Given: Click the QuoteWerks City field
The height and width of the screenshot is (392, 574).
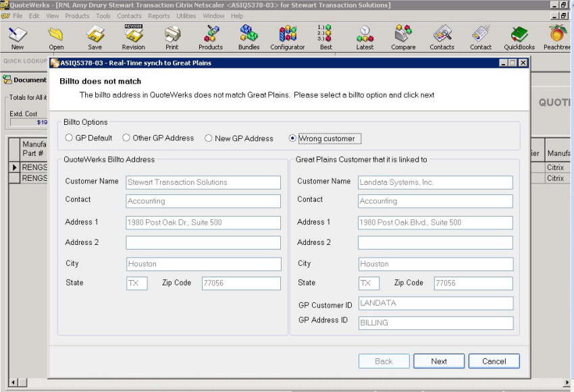Looking at the screenshot, I should coord(203,264).
